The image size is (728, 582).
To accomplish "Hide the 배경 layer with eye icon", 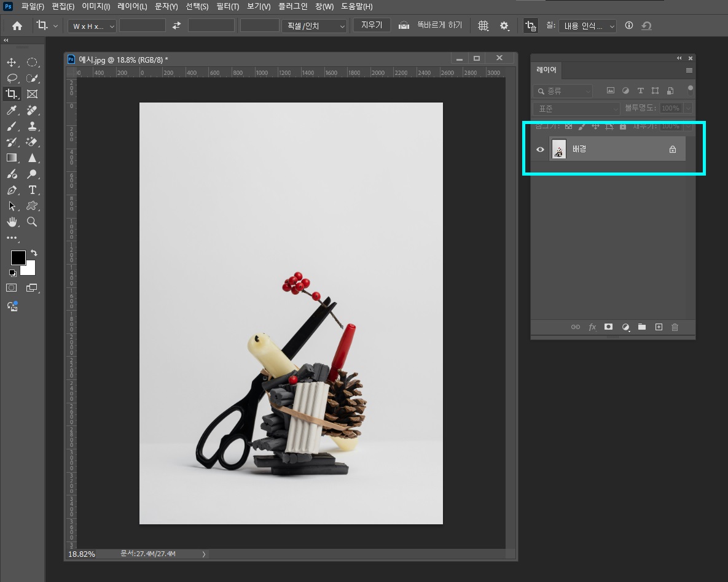I will pyautogui.click(x=540, y=149).
